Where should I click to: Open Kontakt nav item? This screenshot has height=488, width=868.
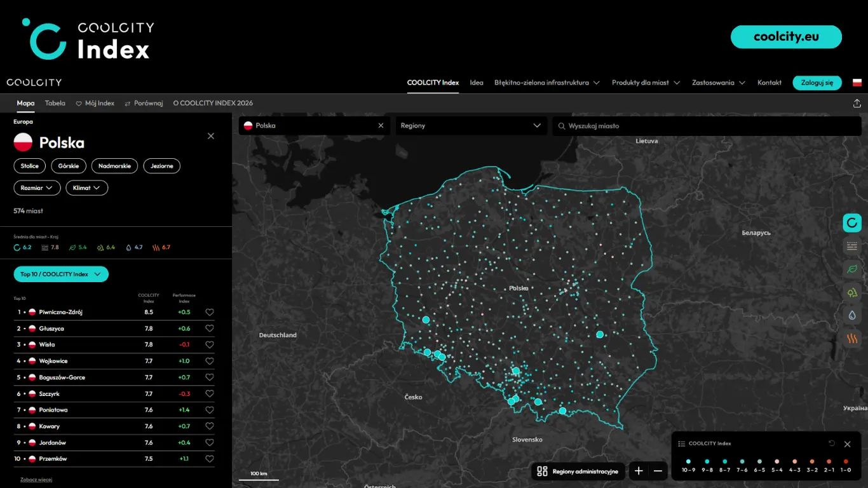(x=770, y=83)
